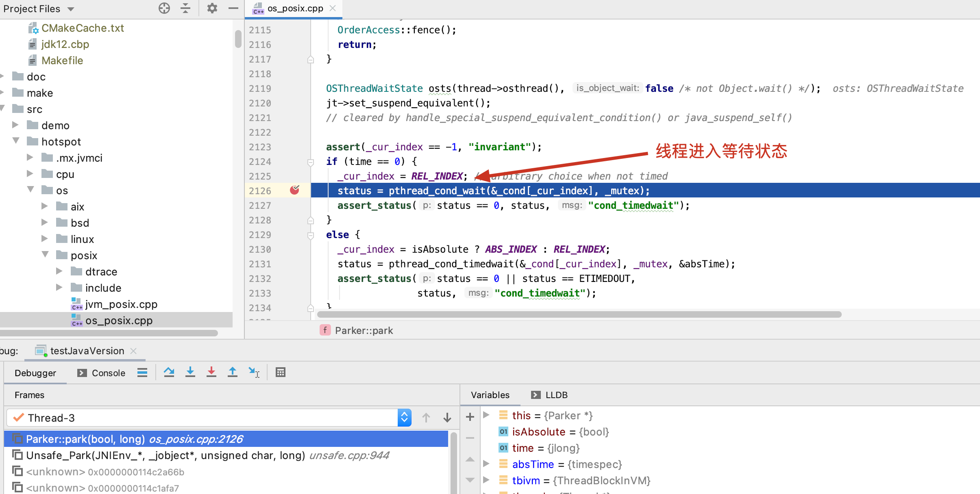Click the editor horizontal scrollbar
The height and width of the screenshot is (494, 980).
tap(579, 314)
